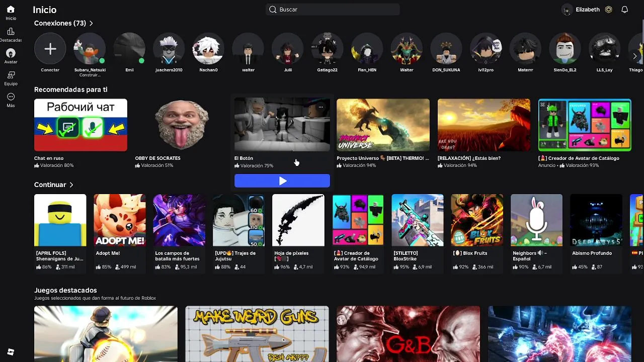Open Julii's connection avatar
644x362 pixels.
[x=288, y=49]
